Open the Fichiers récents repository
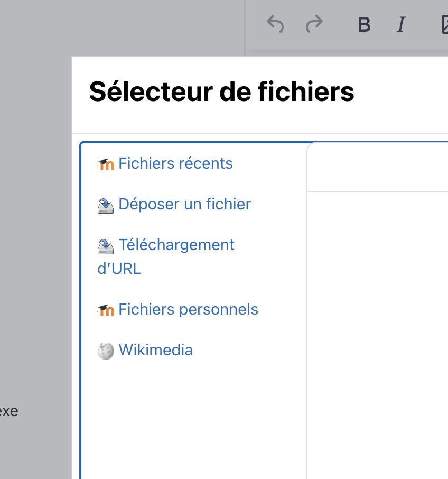Image resolution: width=448 pixels, height=479 pixels. coord(175,163)
